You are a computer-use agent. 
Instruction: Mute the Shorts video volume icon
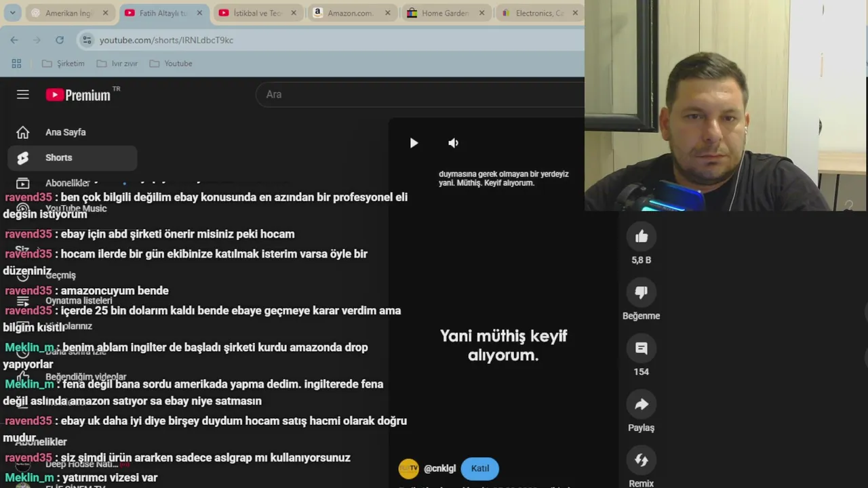click(x=453, y=143)
